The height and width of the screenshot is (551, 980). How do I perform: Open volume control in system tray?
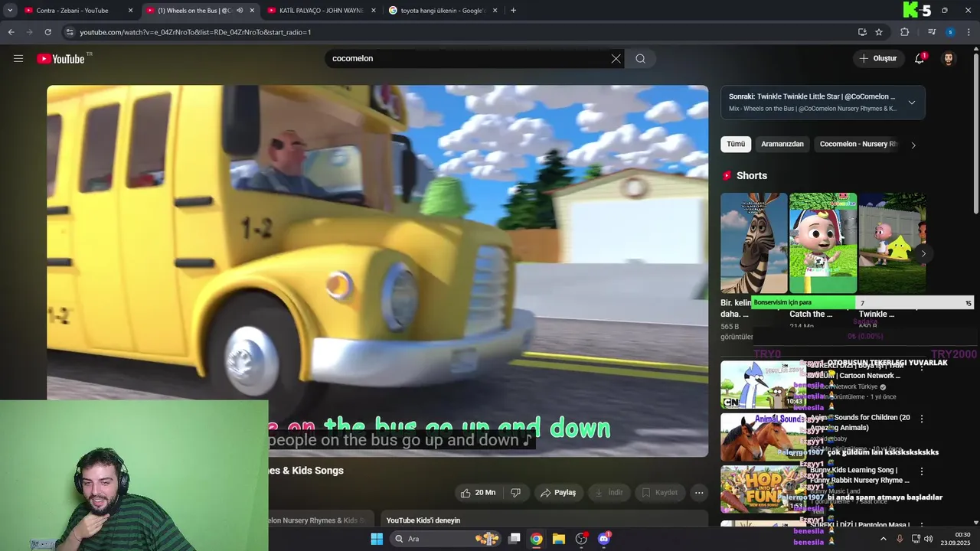929,539
